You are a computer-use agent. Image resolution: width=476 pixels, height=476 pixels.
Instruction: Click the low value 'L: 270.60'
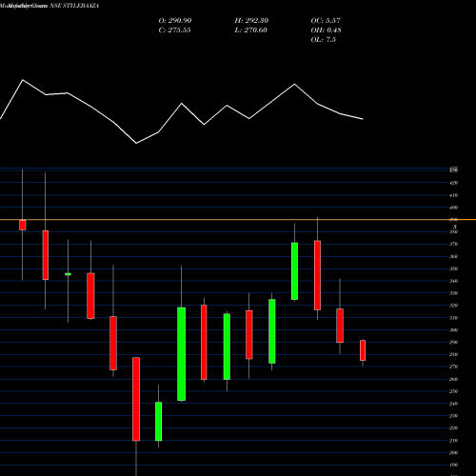(250, 30)
